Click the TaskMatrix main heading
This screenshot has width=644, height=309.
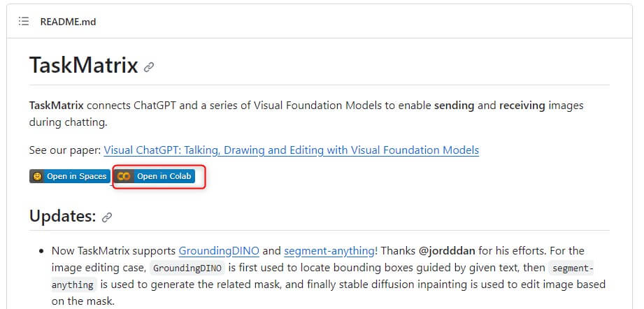coord(83,65)
